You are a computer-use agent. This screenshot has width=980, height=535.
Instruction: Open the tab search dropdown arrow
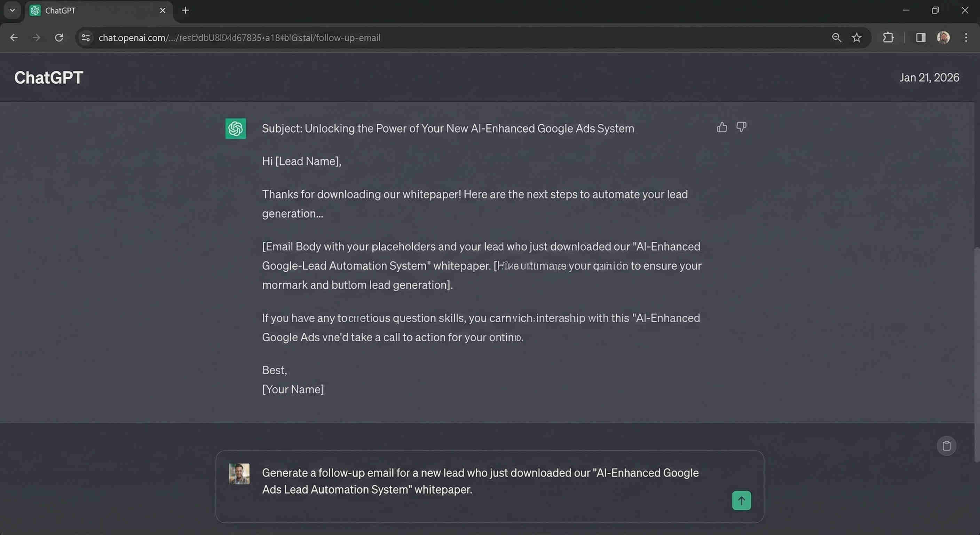click(12, 10)
